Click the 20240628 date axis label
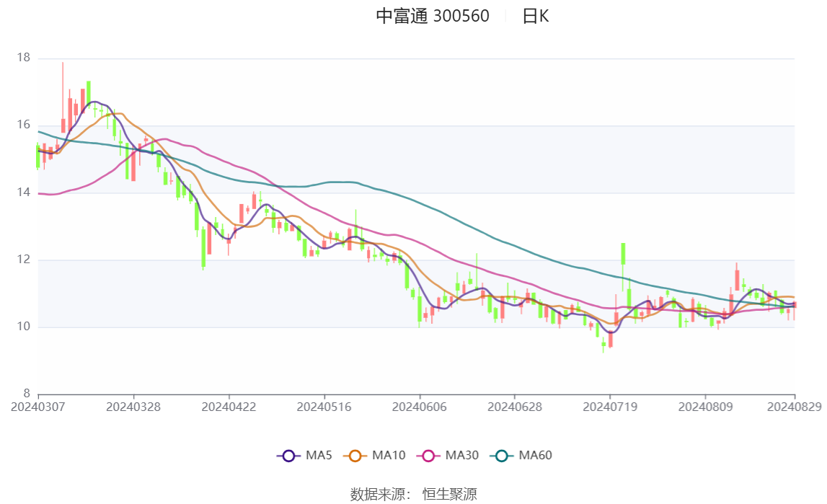This screenshot has height=504, width=827. (x=515, y=407)
